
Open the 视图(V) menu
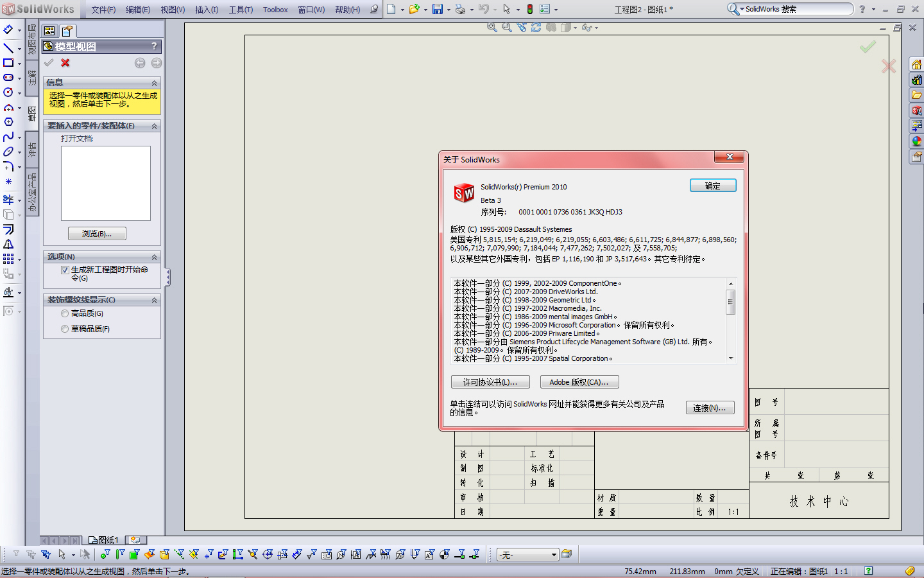click(173, 10)
